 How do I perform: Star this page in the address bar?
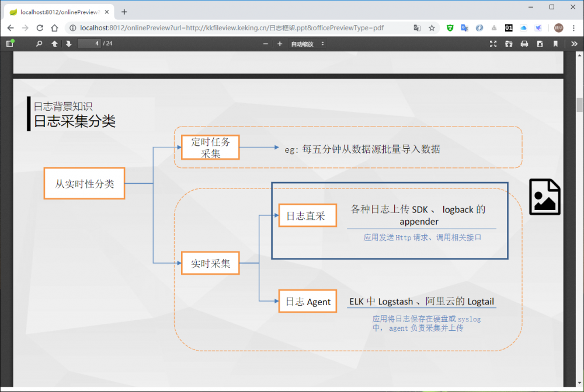point(431,27)
